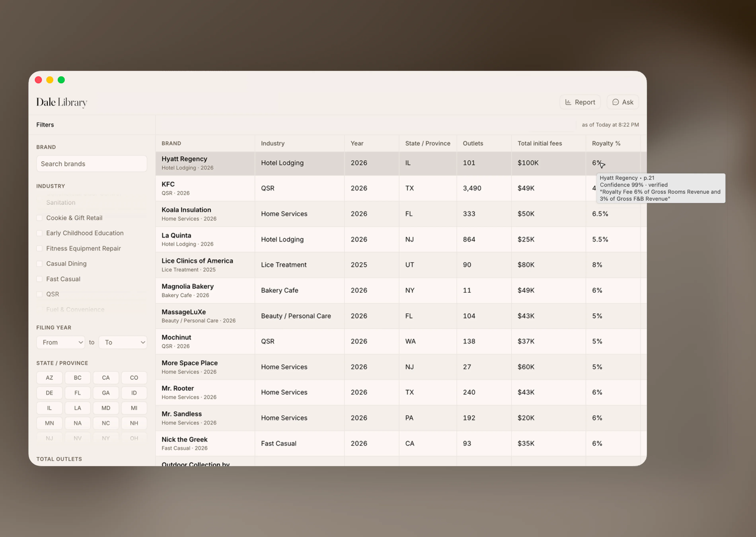The height and width of the screenshot is (537, 756).
Task: Toggle the CA state filter chip
Action: point(106,378)
